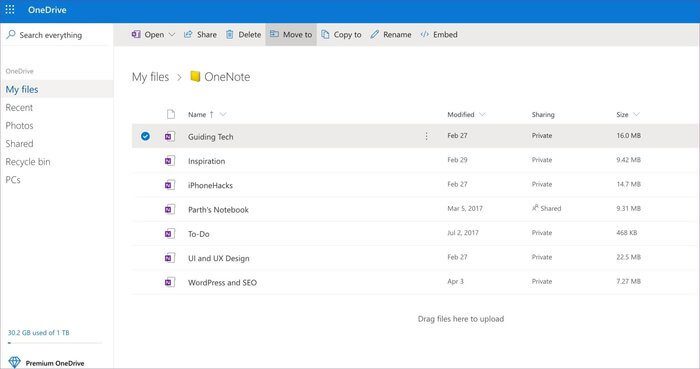Click the Embed code brackets icon
This screenshot has width=700, height=369.
(425, 34)
